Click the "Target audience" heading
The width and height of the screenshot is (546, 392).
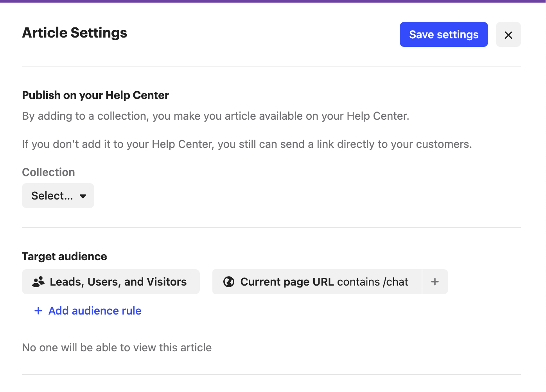point(65,256)
